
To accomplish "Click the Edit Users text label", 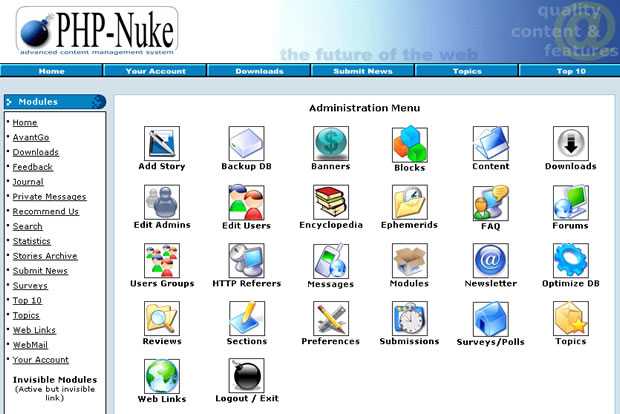I will [246, 226].
